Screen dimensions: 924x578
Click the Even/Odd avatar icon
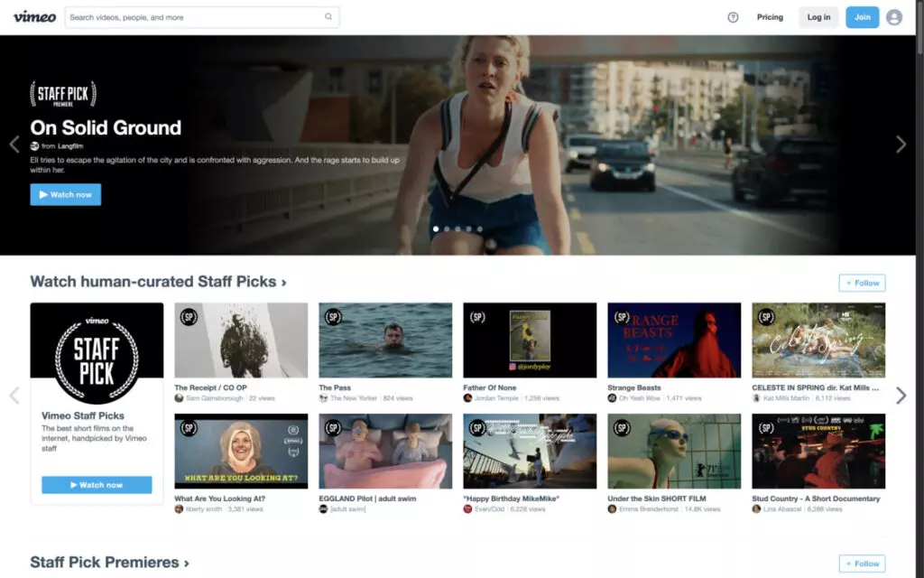tap(467, 509)
